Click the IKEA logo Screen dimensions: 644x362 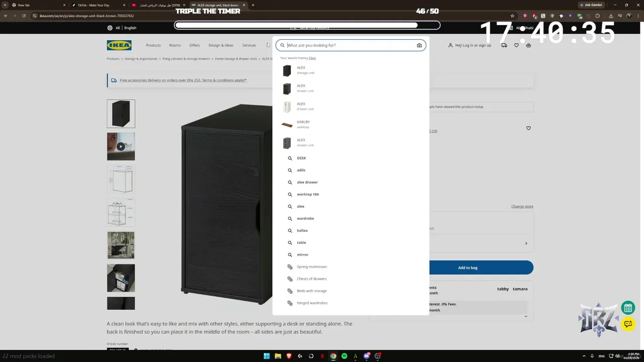click(119, 45)
